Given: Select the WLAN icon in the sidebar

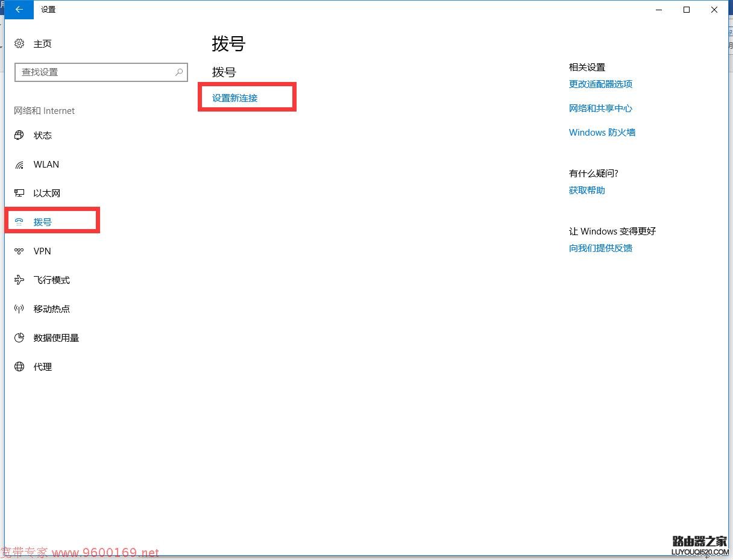Looking at the screenshot, I should [19, 164].
